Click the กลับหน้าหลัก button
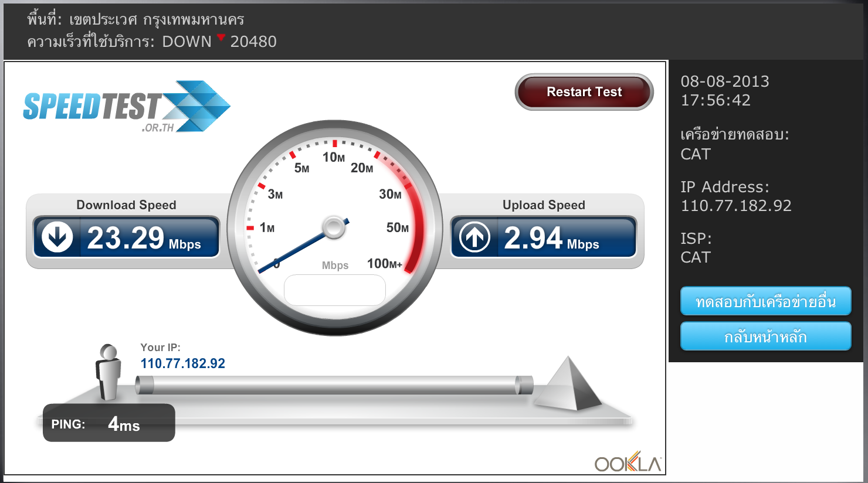 coord(765,336)
